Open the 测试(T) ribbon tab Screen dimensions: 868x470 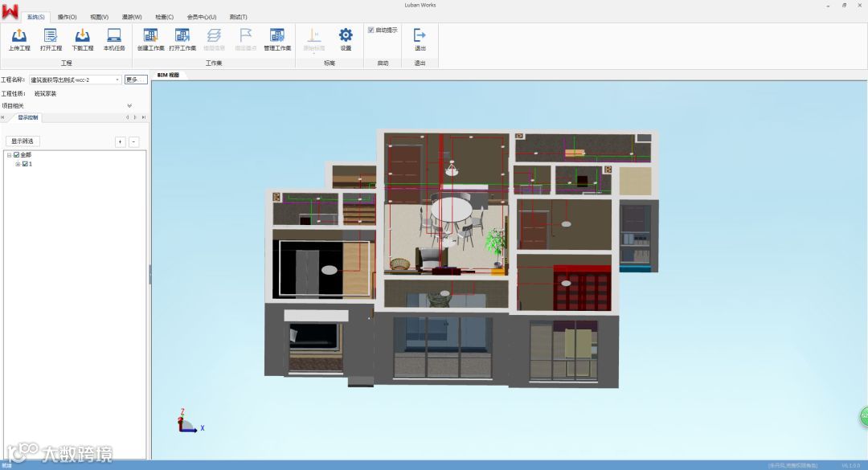click(x=238, y=17)
